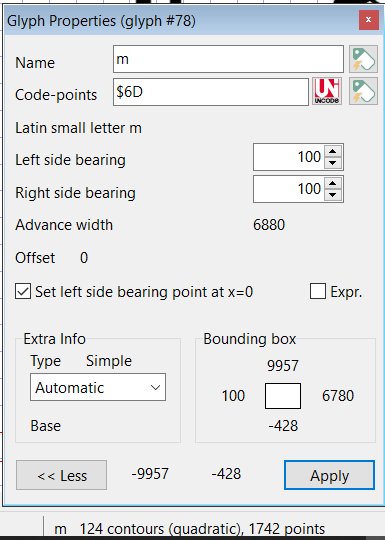Click the Apply button
The image size is (385, 540).
(x=329, y=475)
